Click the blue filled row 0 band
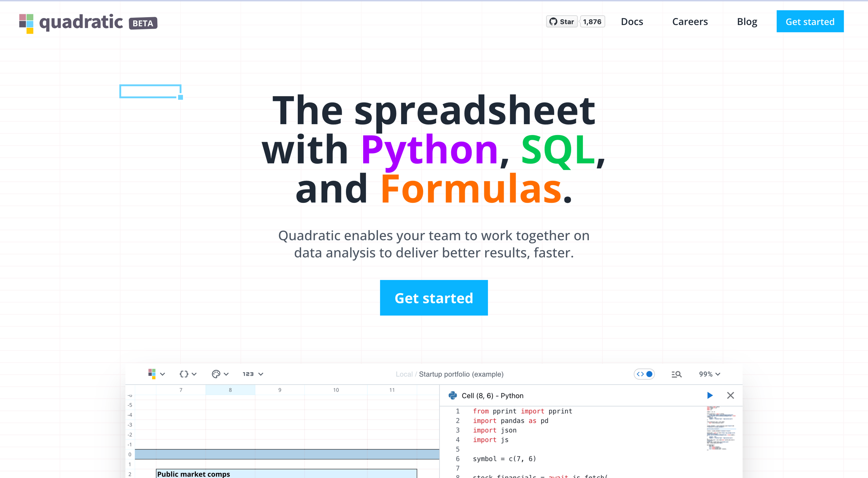 [x=287, y=454]
